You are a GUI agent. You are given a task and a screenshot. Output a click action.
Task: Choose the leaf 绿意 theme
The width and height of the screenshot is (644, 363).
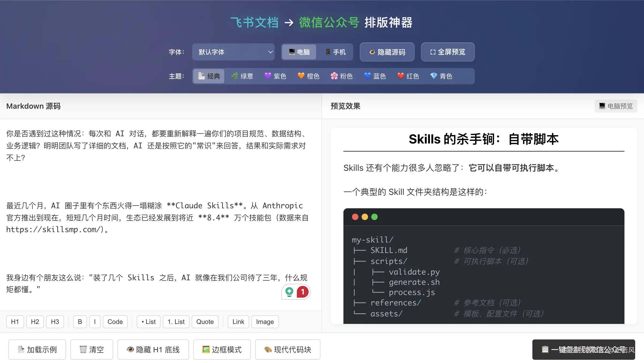point(242,76)
